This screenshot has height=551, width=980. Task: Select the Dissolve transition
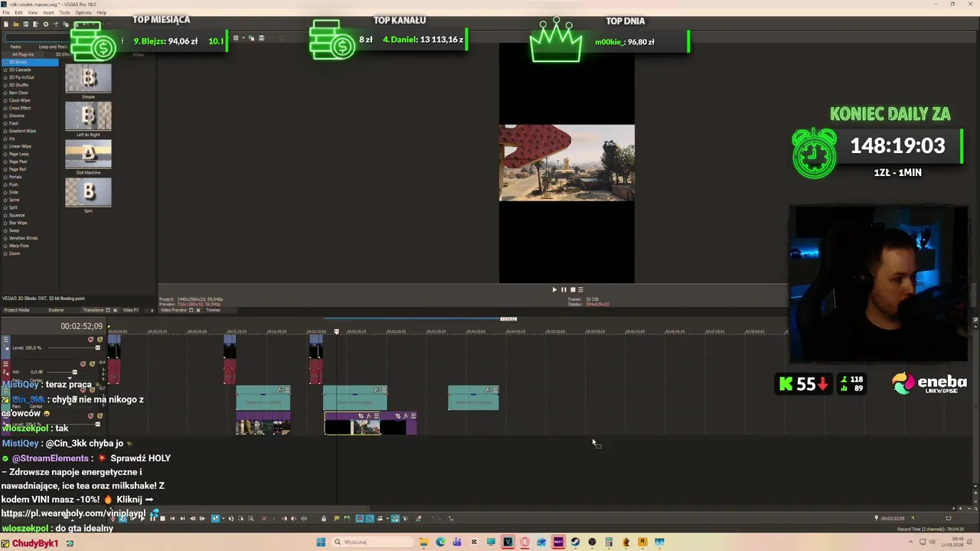16,116
